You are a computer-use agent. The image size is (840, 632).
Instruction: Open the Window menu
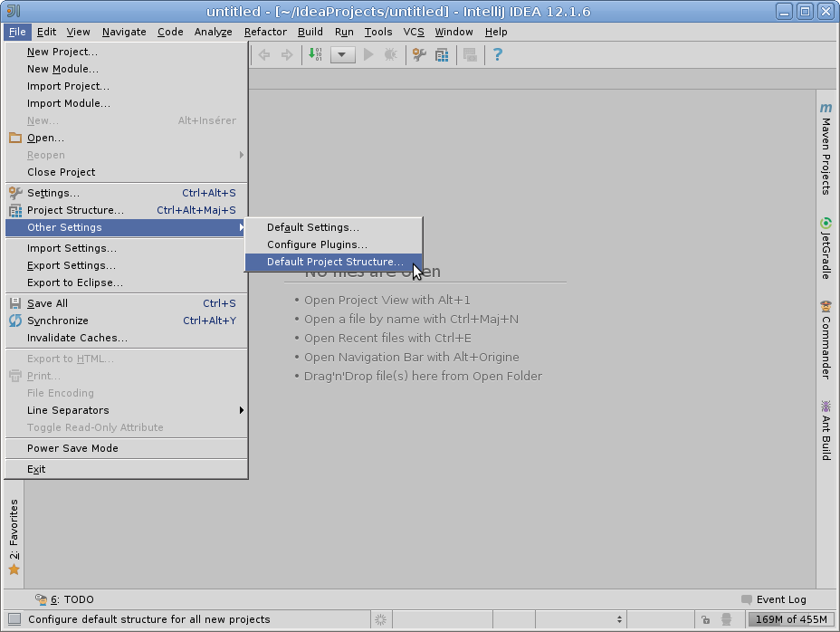coord(453,33)
